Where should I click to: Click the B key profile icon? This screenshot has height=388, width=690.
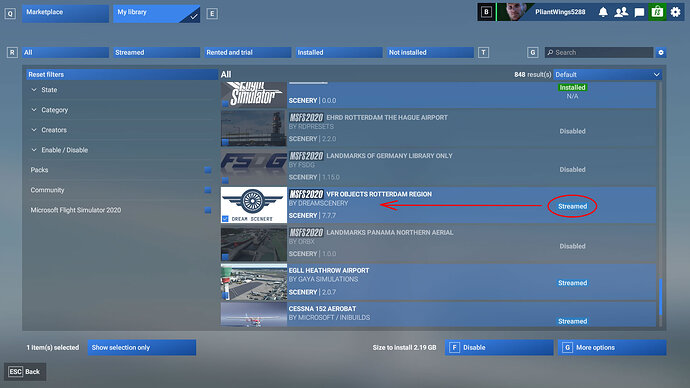(x=486, y=12)
